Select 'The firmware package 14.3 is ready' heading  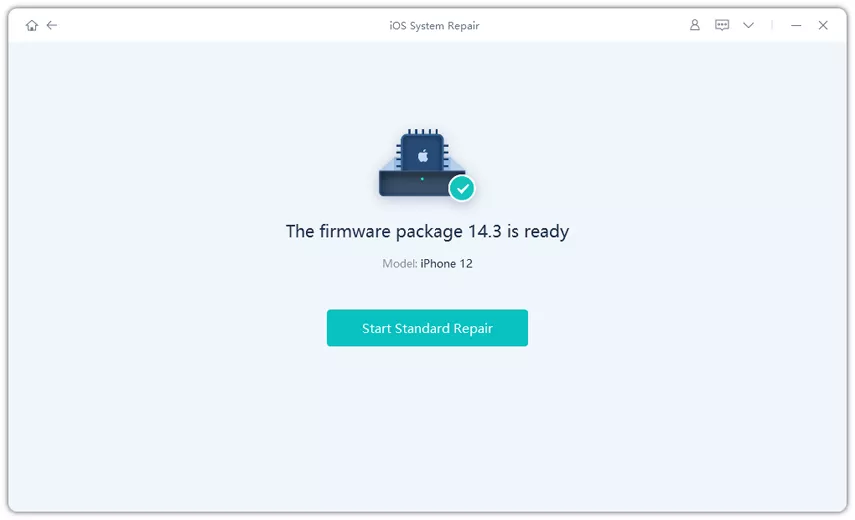coord(427,232)
